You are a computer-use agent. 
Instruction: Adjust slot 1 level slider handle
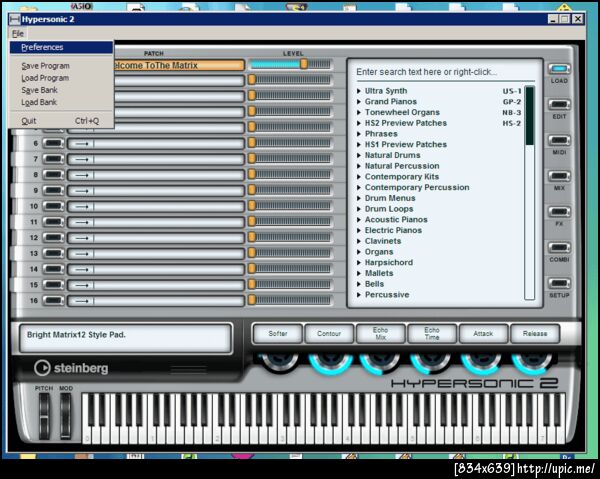(x=304, y=64)
